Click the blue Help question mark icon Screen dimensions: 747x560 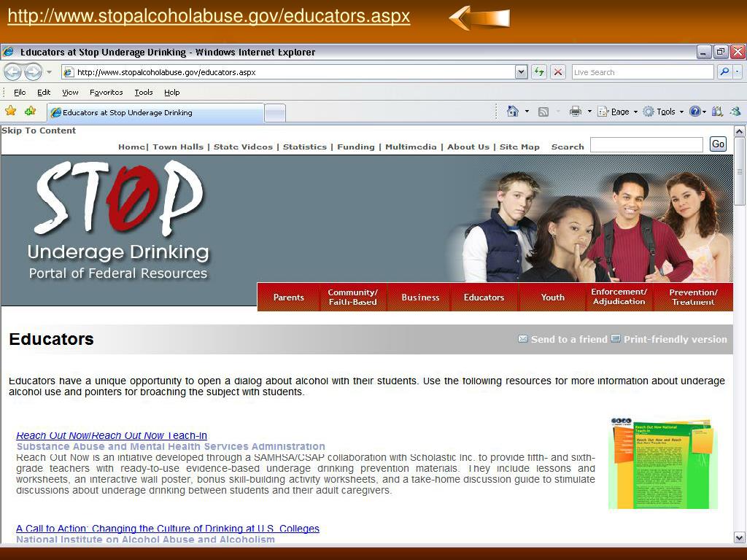pos(695,112)
